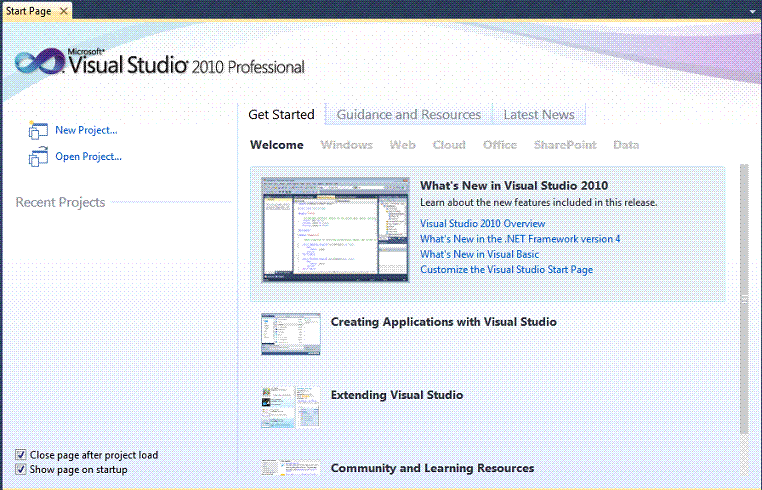Toggle Show page on startup checkbox
This screenshot has height=490, width=762.
[20, 470]
